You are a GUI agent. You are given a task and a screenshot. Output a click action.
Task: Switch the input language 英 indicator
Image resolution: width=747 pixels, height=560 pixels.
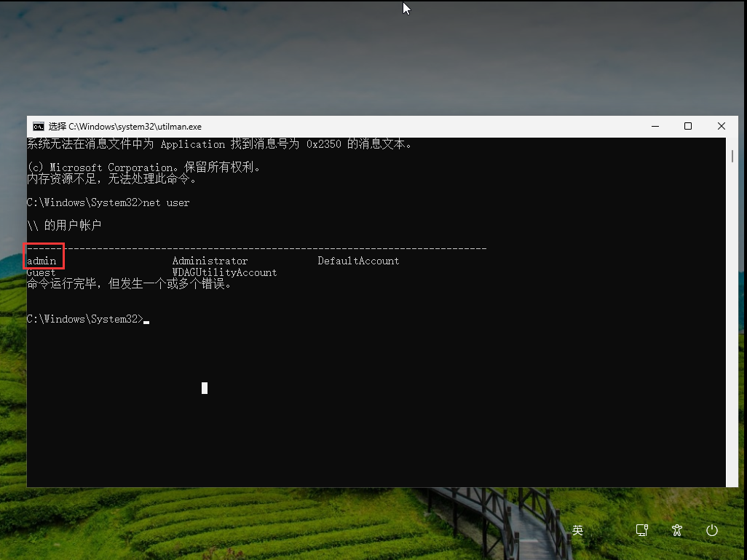click(x=577, y=530)
